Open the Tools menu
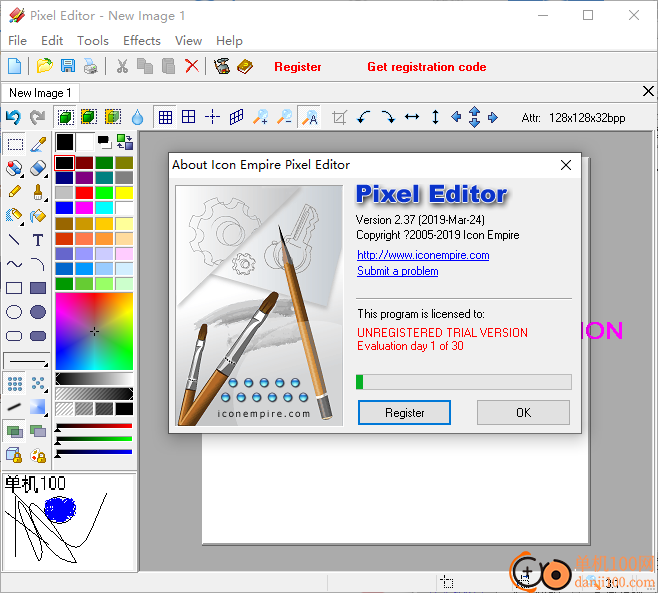This screenshot has height=593, width=658. [93, 41]
